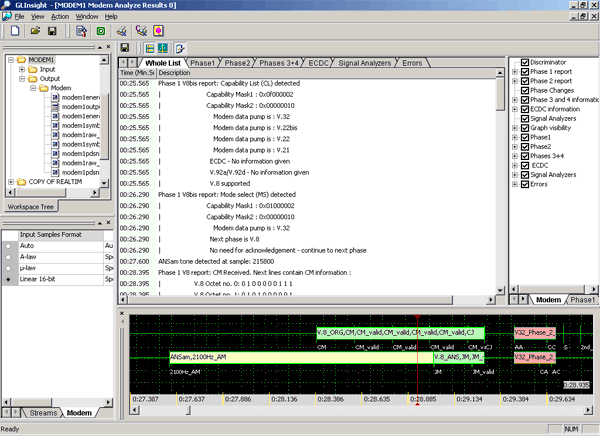Click the New document toolbar icon

tap(15, 31)
